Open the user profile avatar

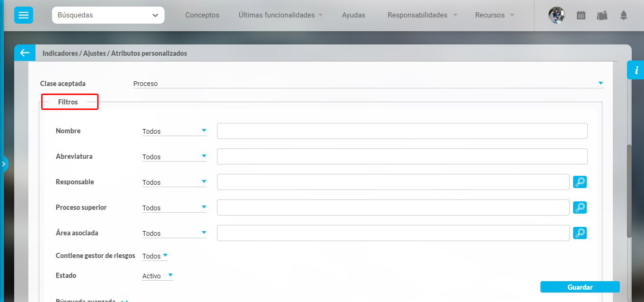click(x=557, y=15)
